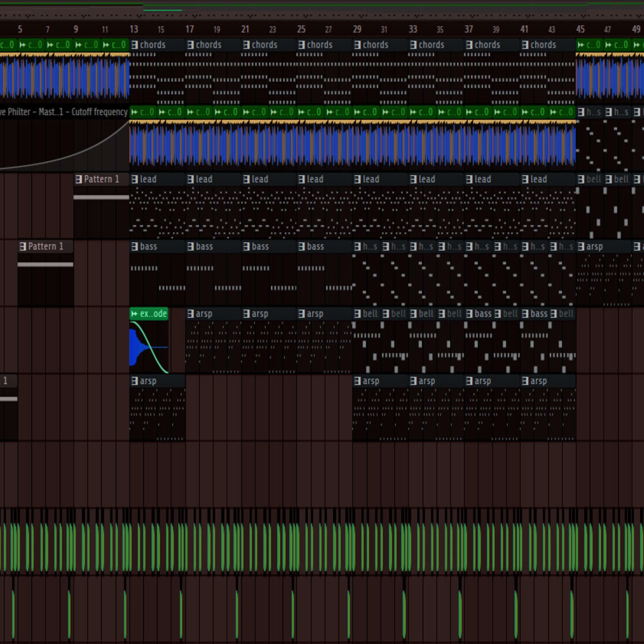This screenshot has width=644, height=644.
Task: Click the icon of h..s clip at bar 45
Action: tap(581, 112)
